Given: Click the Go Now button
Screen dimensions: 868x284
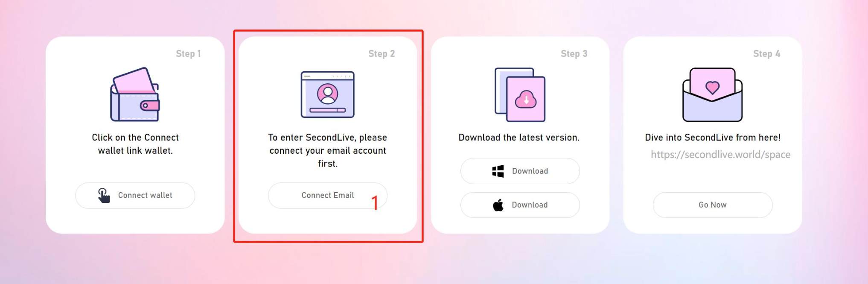Looking at the screenshot, I should coord(712,205).
